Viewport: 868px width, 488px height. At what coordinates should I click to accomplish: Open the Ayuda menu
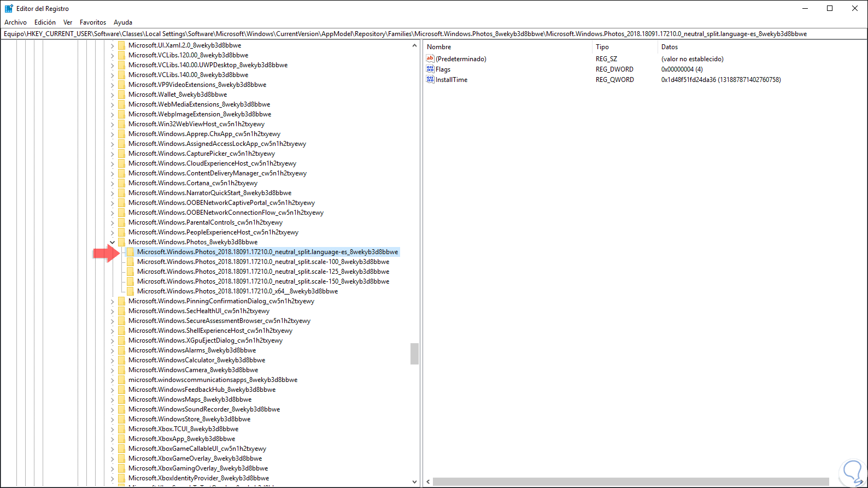click(x=123, y=22)
